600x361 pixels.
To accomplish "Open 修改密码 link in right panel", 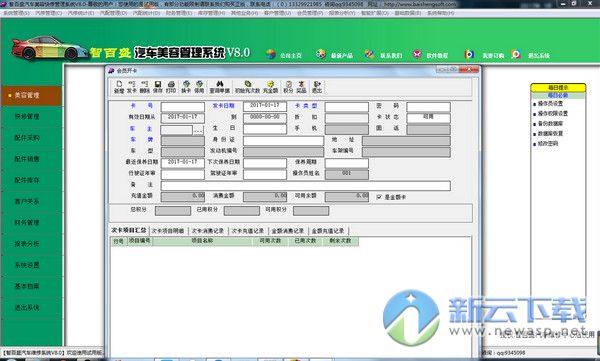I will click(x=548, y=144).
